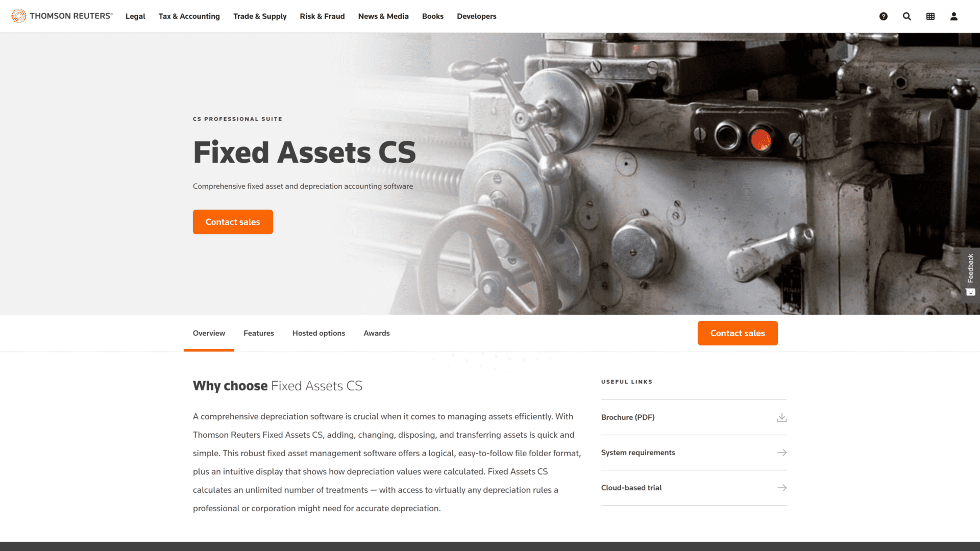Open Cloud-based trial link

pos(693,488)
